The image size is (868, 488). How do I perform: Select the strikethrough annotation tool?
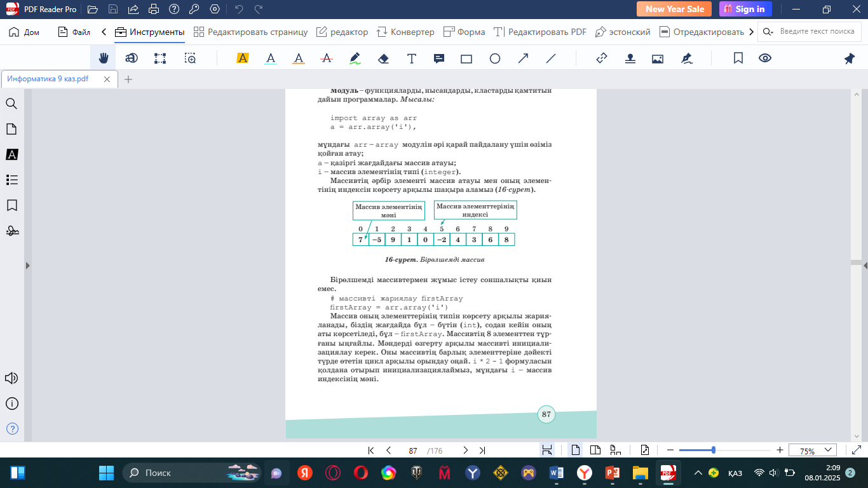click(327, 58)
